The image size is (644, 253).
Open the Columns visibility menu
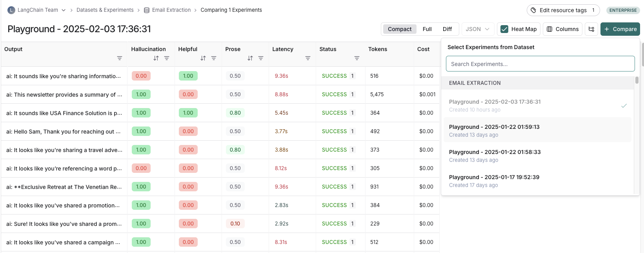pyautogui.click(x=562, y=29)
